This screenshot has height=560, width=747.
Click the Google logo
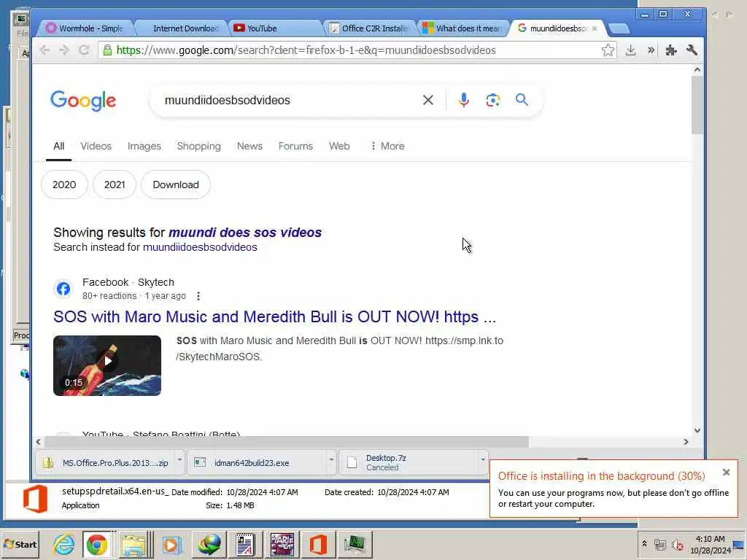(x=83, y=101)
